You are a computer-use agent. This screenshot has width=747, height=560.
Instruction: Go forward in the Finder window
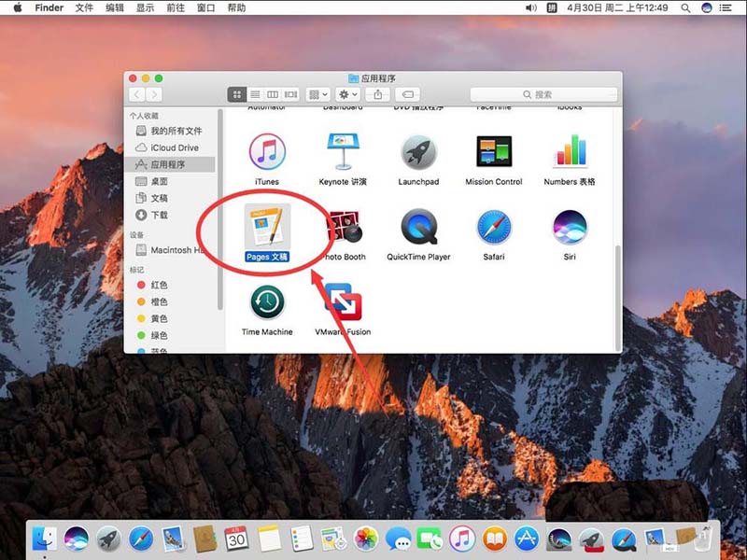(154, 94)
